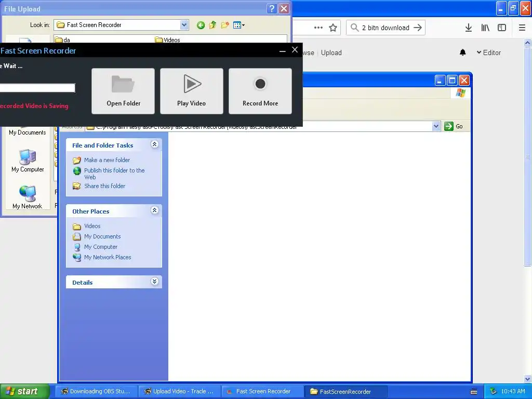Viewport: 532px width, 399px height.
Task: Switch to Fast Screen Recorder taskbar item
Action: click(262, 391)
